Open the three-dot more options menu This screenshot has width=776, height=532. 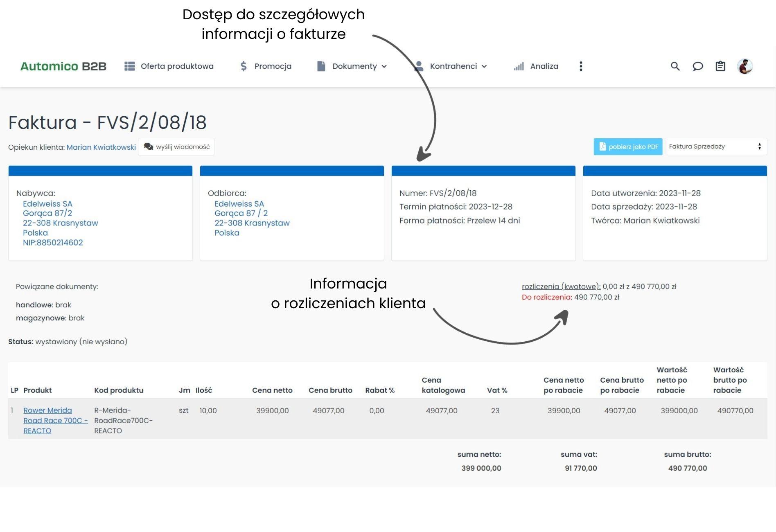click(x=580, y=66)
